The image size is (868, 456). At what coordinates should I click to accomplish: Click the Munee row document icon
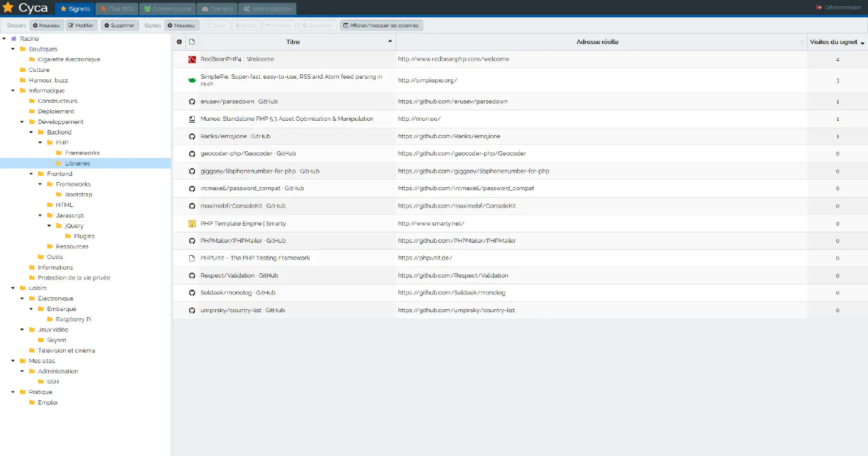(192, 119)
